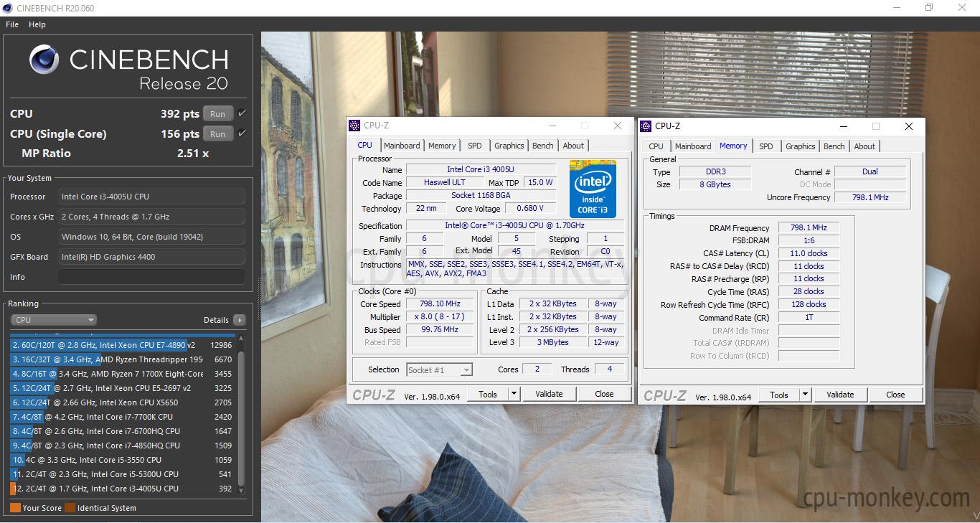Screen dimensions: 980x523
Task: Toggle the CPU test checkbox
Action: [242, 113]
